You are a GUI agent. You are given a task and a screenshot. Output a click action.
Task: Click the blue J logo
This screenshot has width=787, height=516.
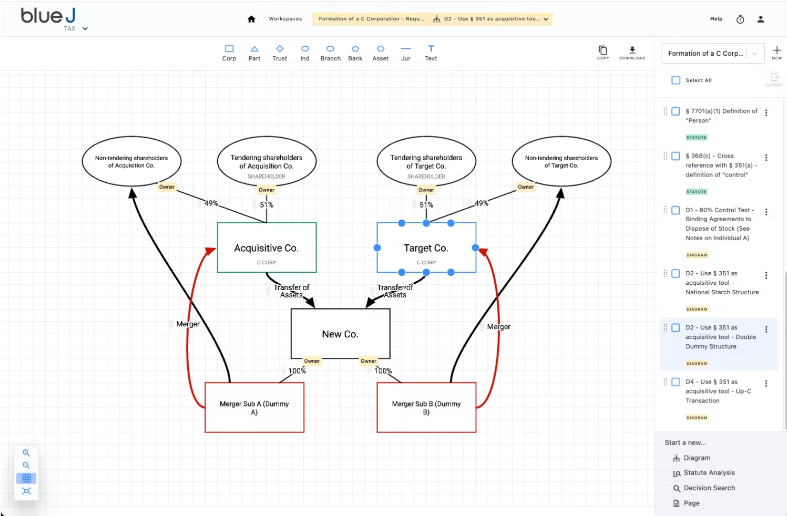pos(48,16)
